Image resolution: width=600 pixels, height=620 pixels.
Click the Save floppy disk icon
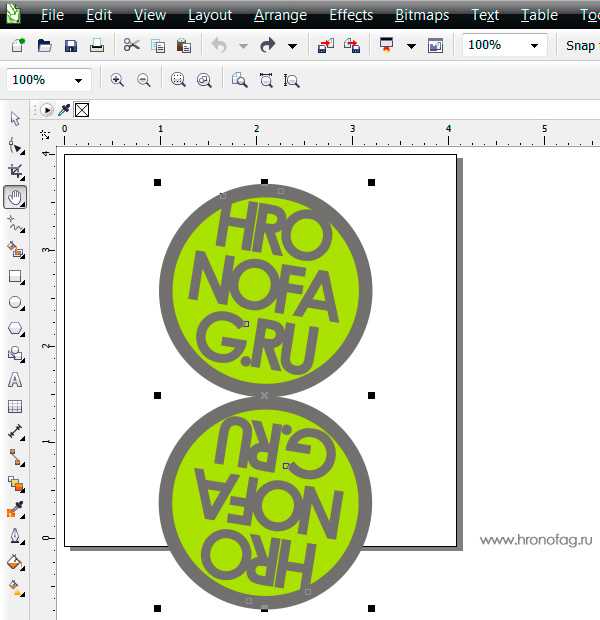pyautogui.click(x=71, y=46)
